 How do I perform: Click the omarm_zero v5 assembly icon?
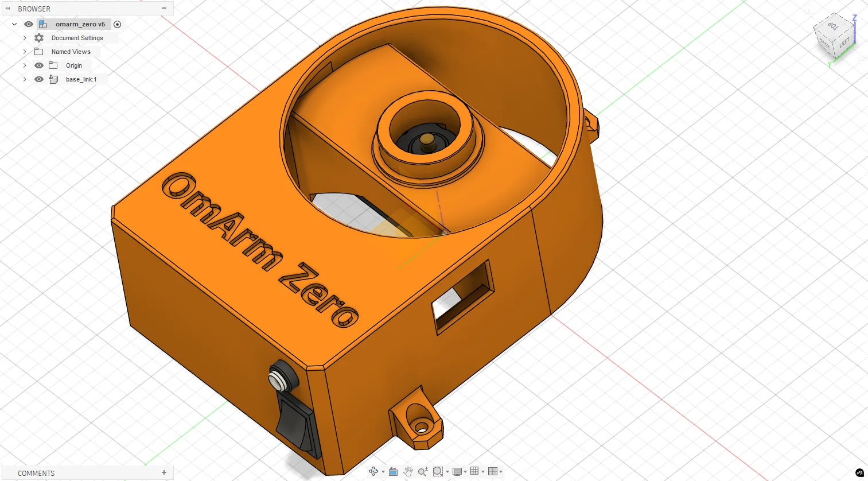[x=43, y=24]
